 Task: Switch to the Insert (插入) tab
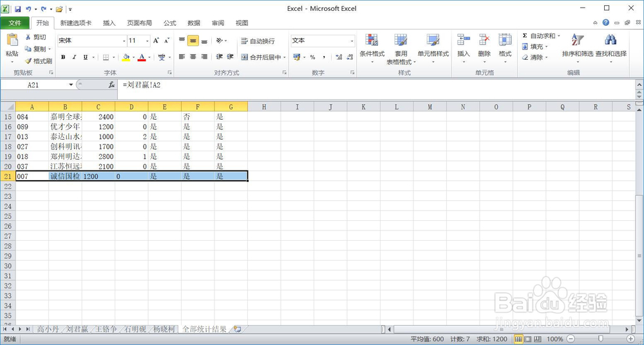(109, 23)
